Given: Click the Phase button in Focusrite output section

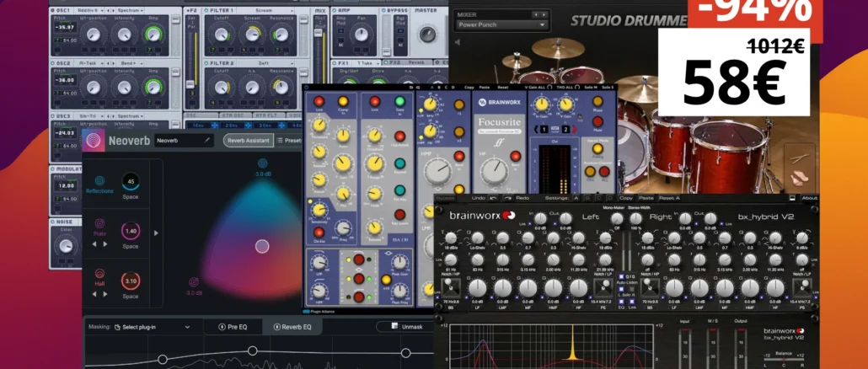Looking at the screenshot, I should point(597,101).
